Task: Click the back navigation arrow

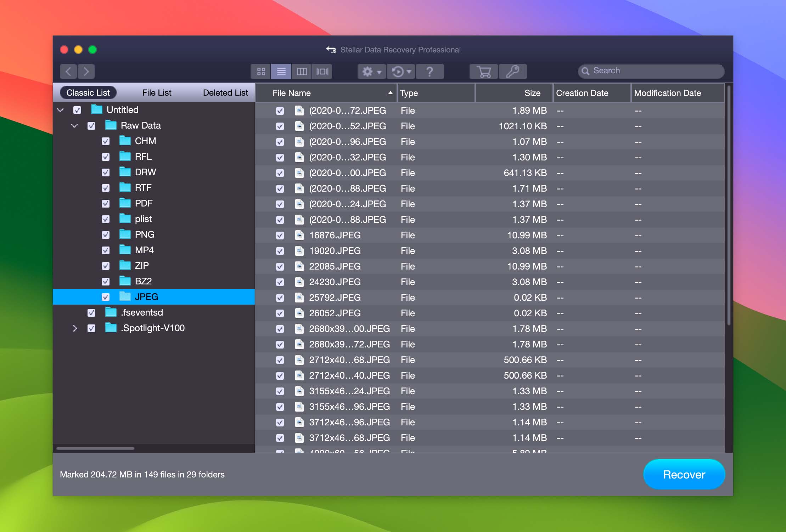Action: 69,70
